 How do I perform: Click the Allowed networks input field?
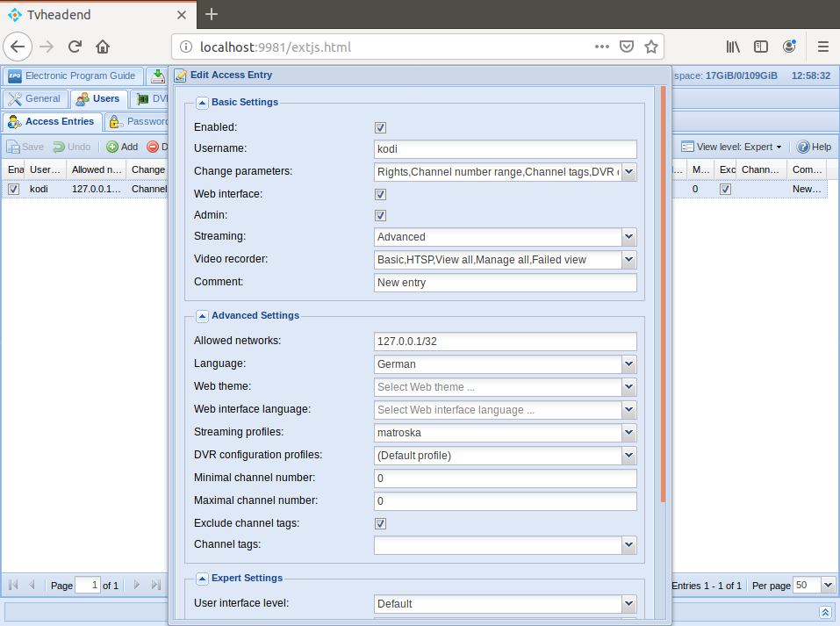[x=506, y=342]
